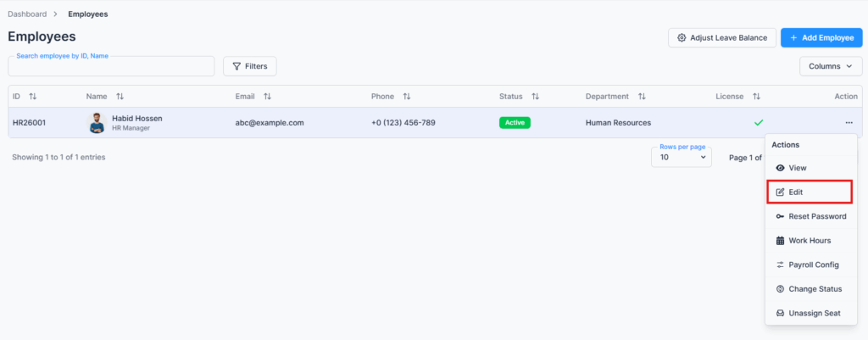Sort table by Phone column icon

(x=407, y=97)
